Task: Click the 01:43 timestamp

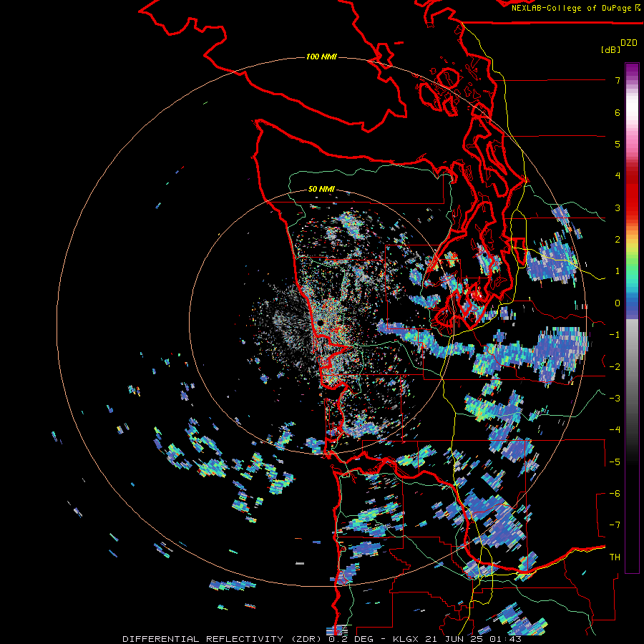Action: 504,639
